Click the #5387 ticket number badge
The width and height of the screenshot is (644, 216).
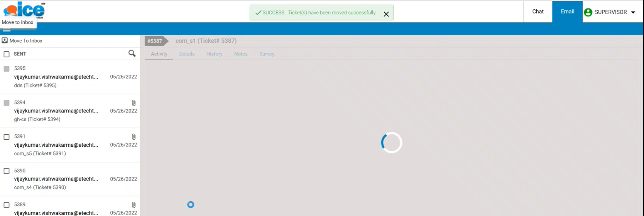pos(155,41)
